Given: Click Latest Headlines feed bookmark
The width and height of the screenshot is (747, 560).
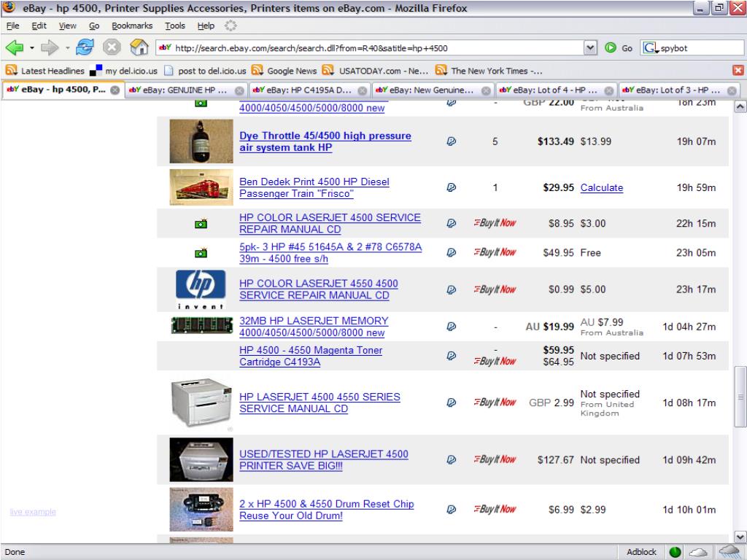Looking at the screenshot, I should [x=45, y=71].
